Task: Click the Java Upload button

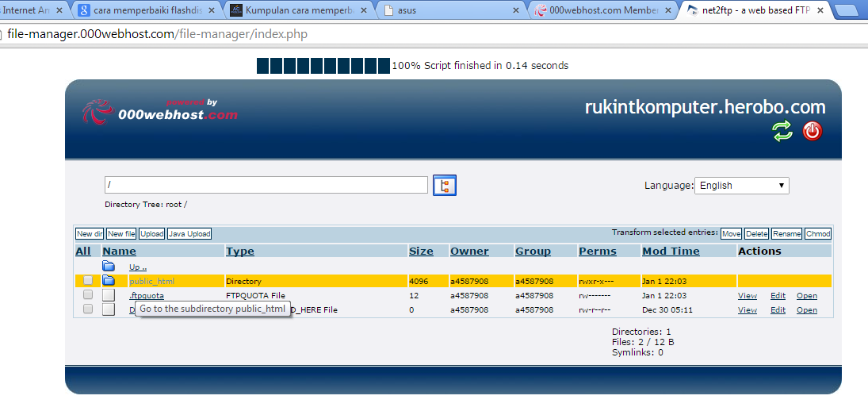Action: 189,234
